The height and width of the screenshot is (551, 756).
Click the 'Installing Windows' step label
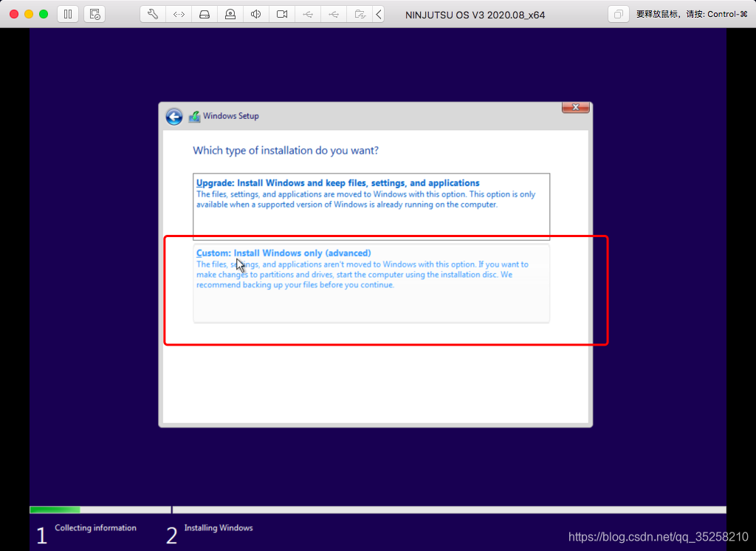(219, 527)
